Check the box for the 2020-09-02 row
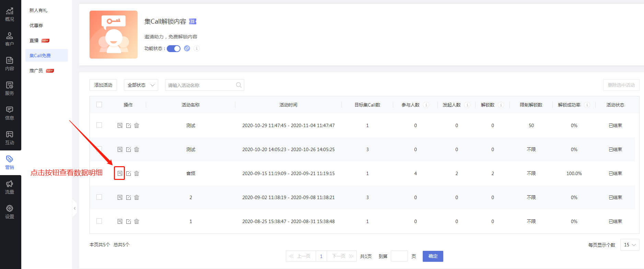Viewport: 644px width, 269px height. 99,197
